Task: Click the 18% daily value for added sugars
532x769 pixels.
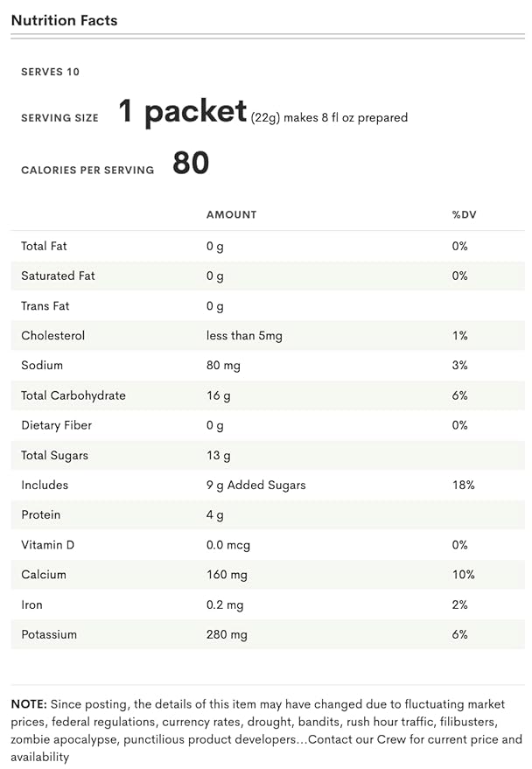Action: [464, 485]
